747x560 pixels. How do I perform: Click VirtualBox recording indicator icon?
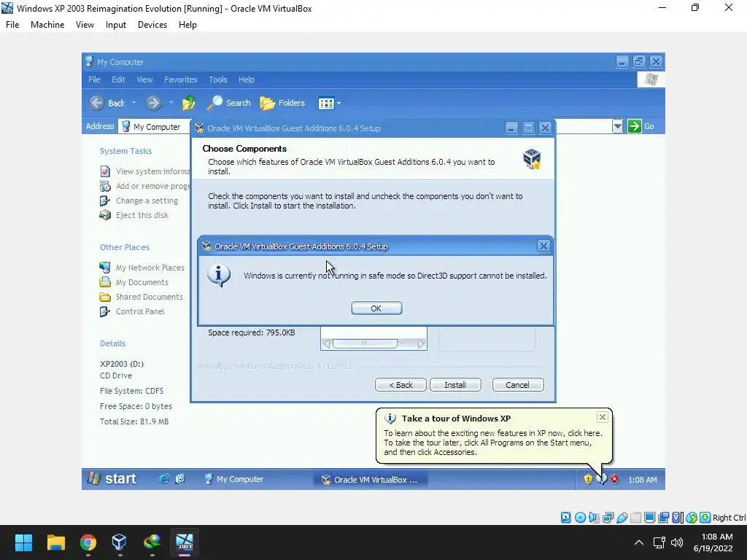pyautogui.click(x=663, y=518)
